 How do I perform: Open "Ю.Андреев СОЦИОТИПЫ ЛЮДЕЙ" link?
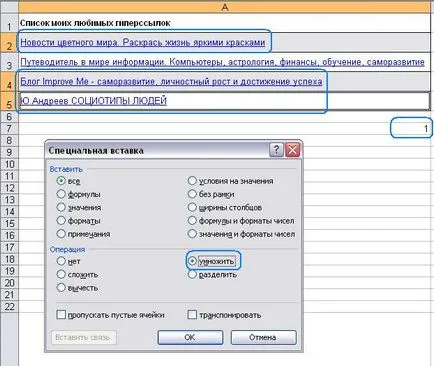93,101
